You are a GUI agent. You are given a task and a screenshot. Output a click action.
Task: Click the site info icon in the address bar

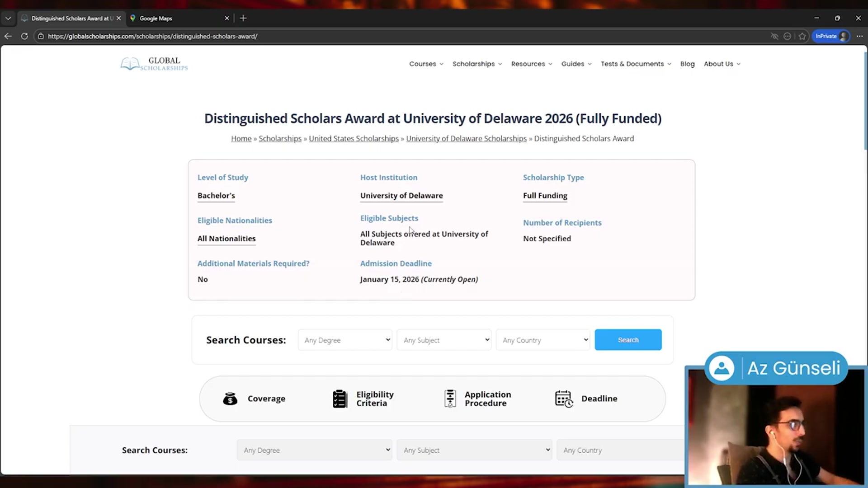click(x=41, y=36)
